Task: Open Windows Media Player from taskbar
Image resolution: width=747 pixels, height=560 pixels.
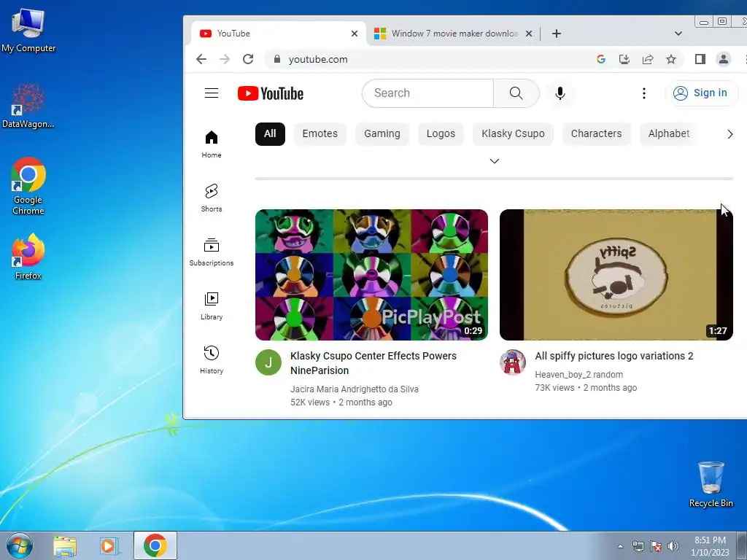Action: coord(109,545)
